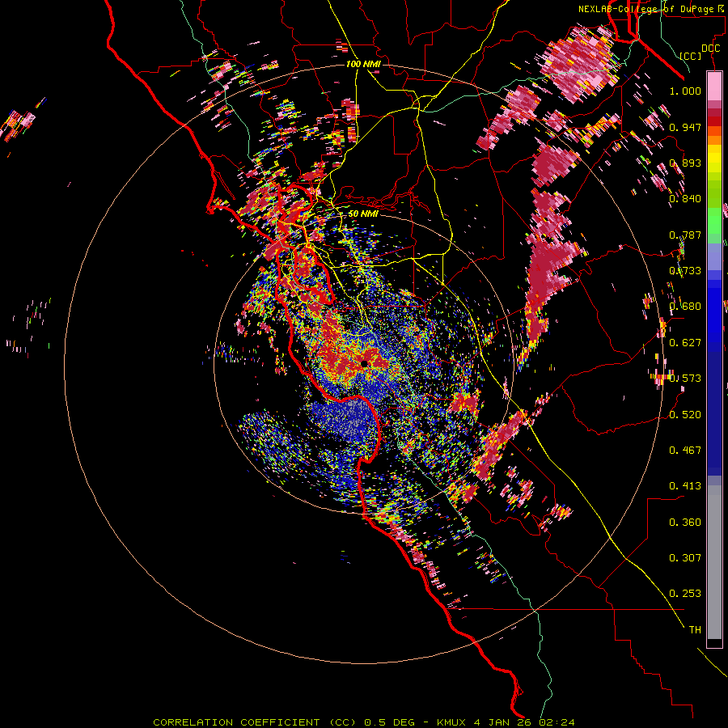Click the 1.000 scale value
This screenshot has width=728, height=728.
pyautogui.click(x=685, y=91)
